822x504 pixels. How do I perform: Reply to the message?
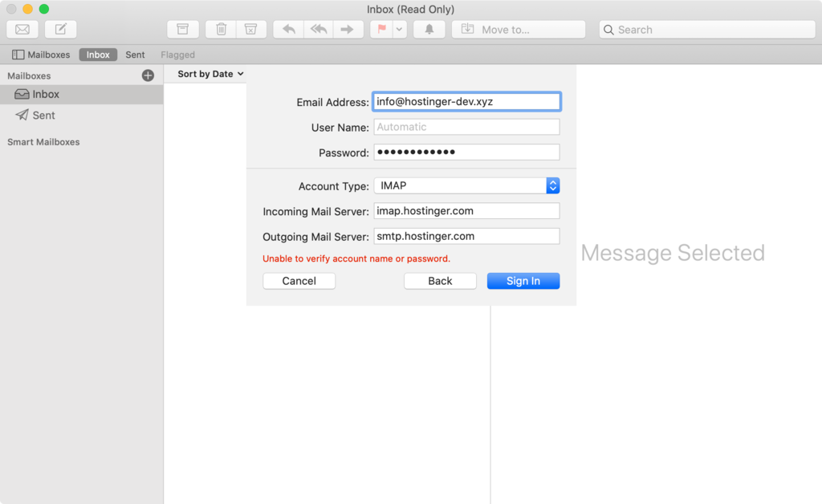(x=289, y=29)
